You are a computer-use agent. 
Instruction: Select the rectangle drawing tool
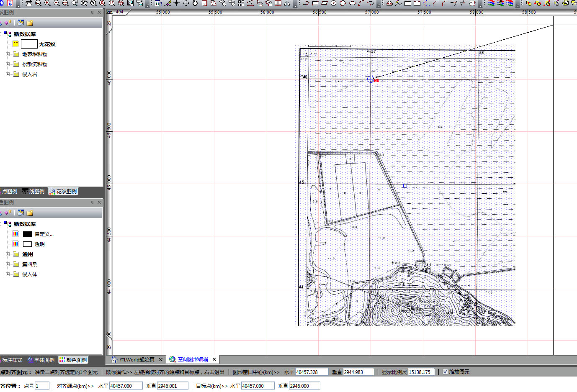point(315,3)
